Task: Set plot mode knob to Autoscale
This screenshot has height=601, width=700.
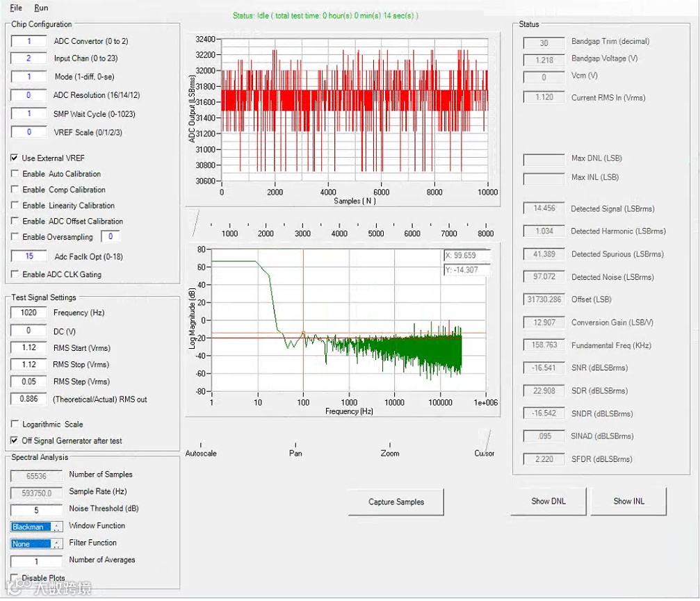Action: (x=201, y=453)
